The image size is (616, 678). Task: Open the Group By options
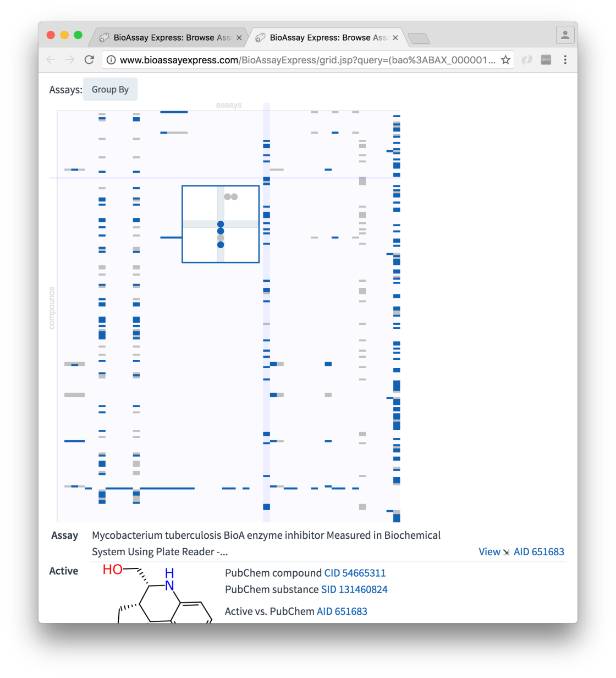pos(110,90)
